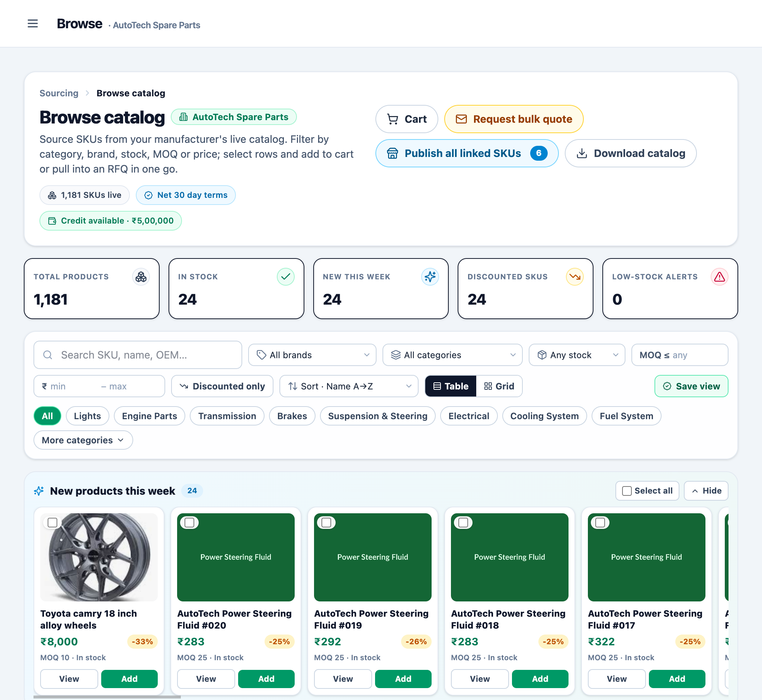The image size is (762, 700).
Task: Tick the Select all checkbox
Action: pos(627,491)
